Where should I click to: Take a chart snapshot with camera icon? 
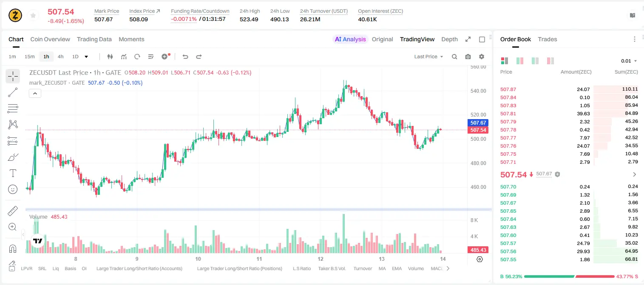point(468,57)
